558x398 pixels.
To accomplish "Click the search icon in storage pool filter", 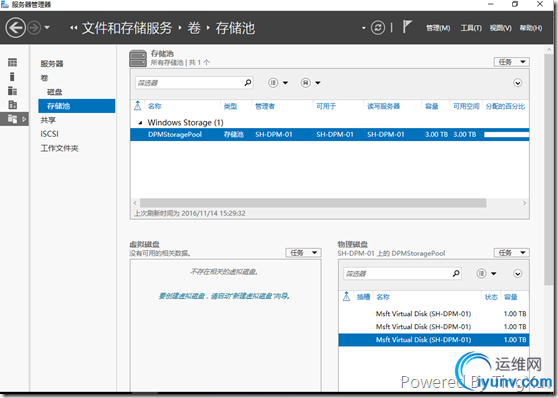I will [248, 83].
